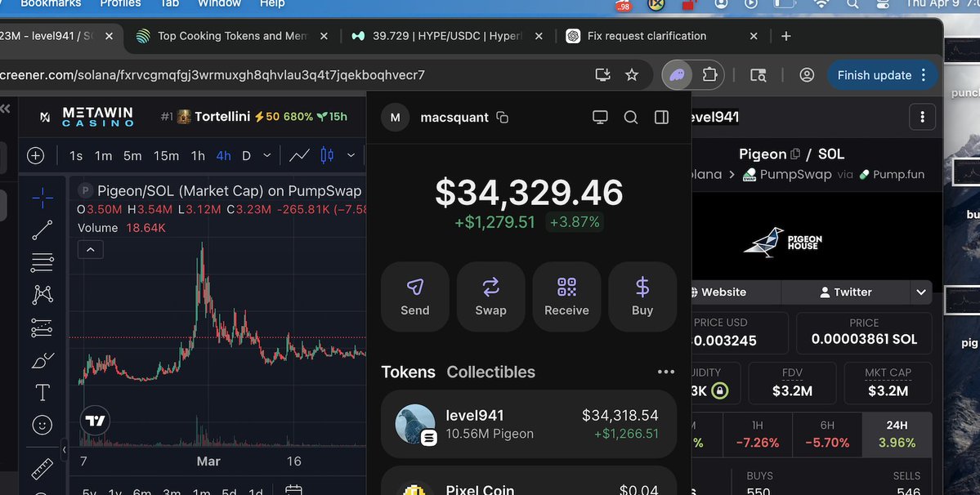
Task: Bookmark this page with the star
Action: (x=632, y=75)
